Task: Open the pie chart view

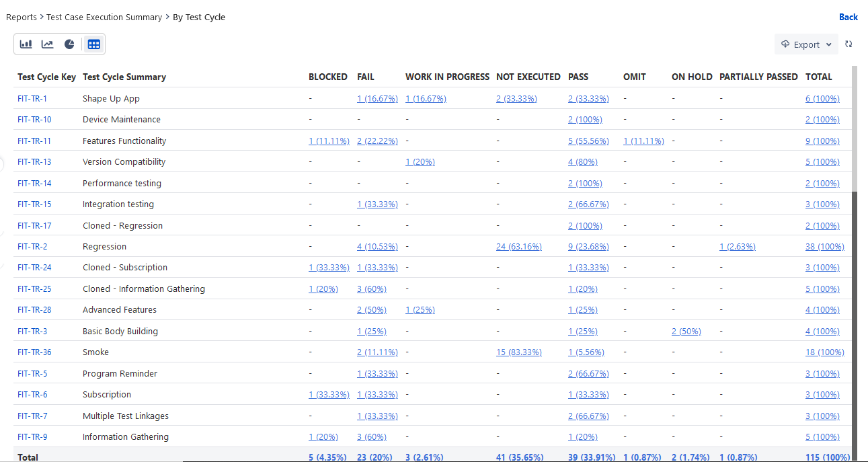Action: [x=70, y=44]
